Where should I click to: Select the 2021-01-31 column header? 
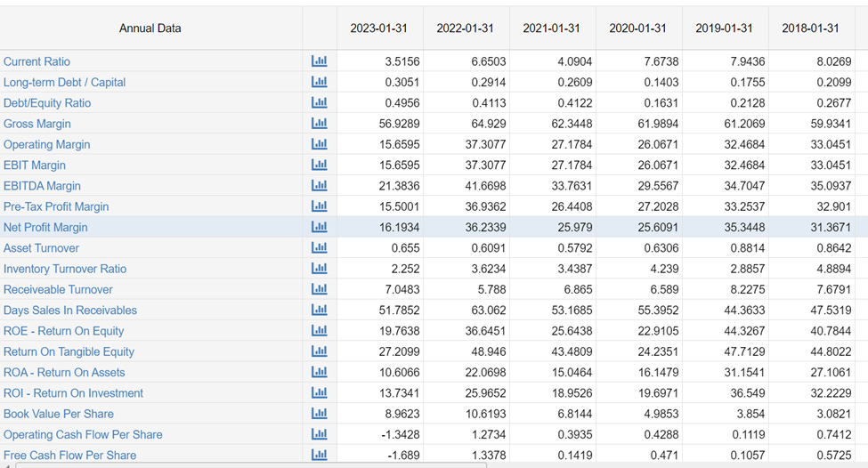click(552, 28)
